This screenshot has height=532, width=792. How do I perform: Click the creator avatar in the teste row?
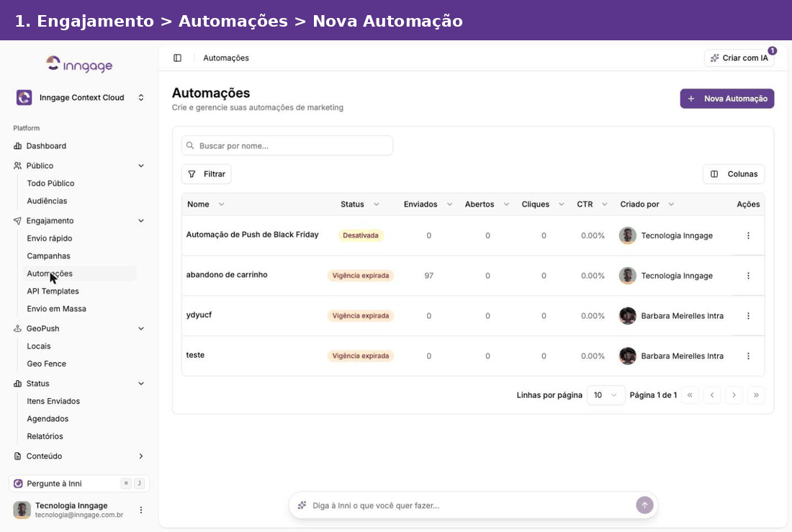pos(627,356)
